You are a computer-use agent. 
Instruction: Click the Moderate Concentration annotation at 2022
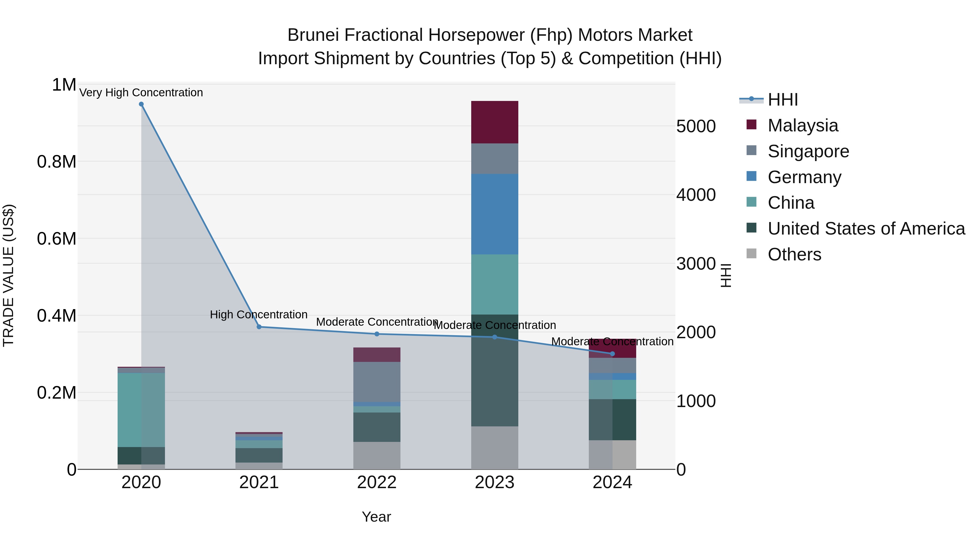tap(377, 322)
